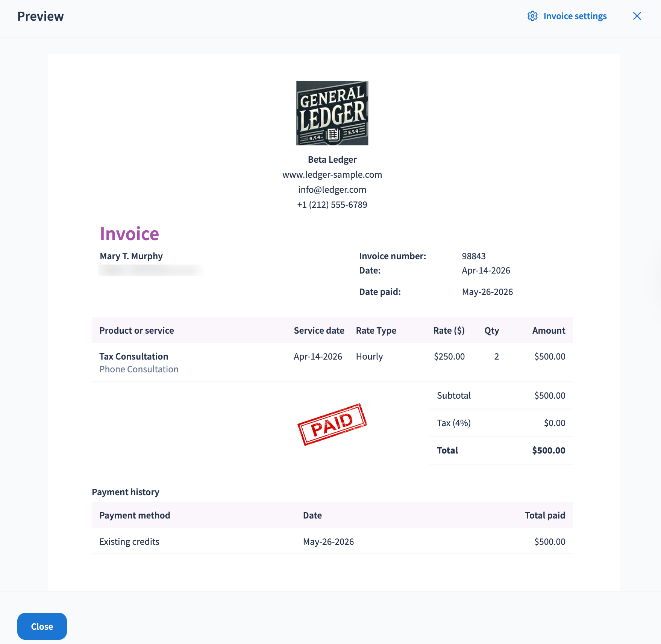Click the Total amount $500.00

[549, 450]
